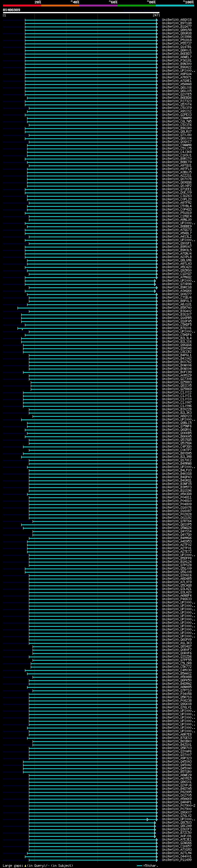The height and width of the screenshot is (868, 197).
Task: Click the =50char. scale legend
Action: pos(147,865)
